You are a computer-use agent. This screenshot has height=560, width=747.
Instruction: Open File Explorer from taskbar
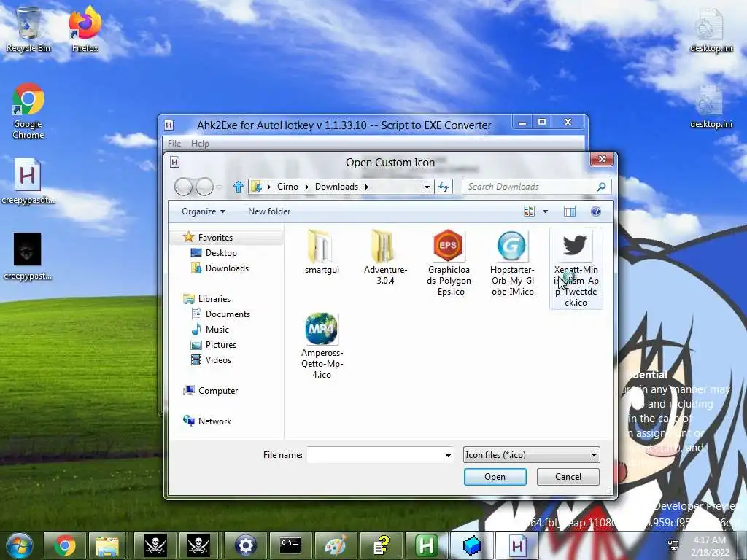(x=108, y=545)
